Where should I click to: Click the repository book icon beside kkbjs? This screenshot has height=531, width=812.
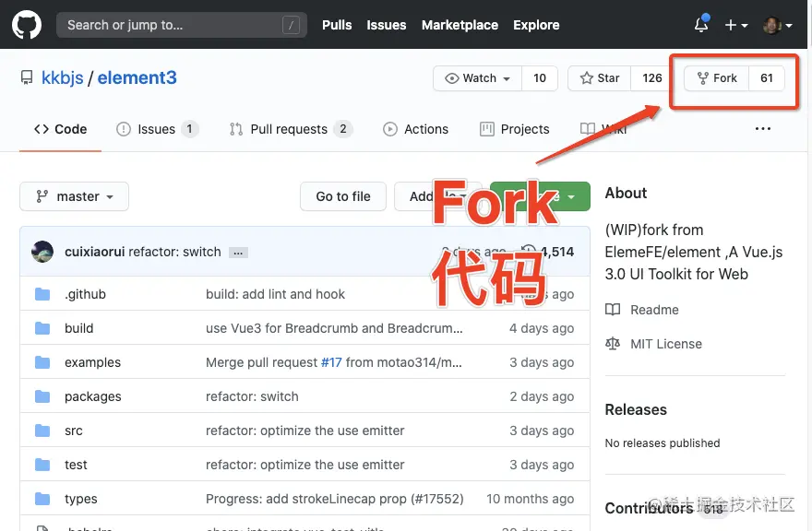[27, 77]
